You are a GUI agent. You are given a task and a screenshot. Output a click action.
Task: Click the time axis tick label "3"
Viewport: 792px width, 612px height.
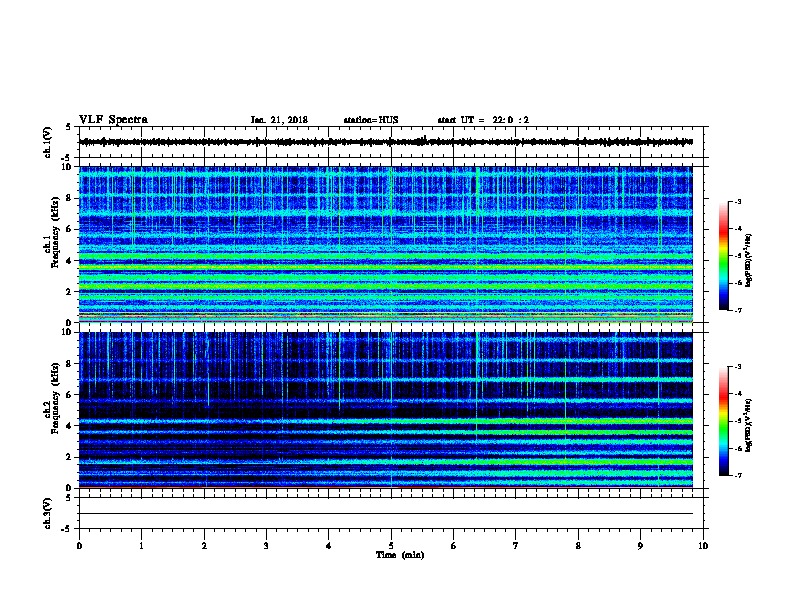(266, 546)
